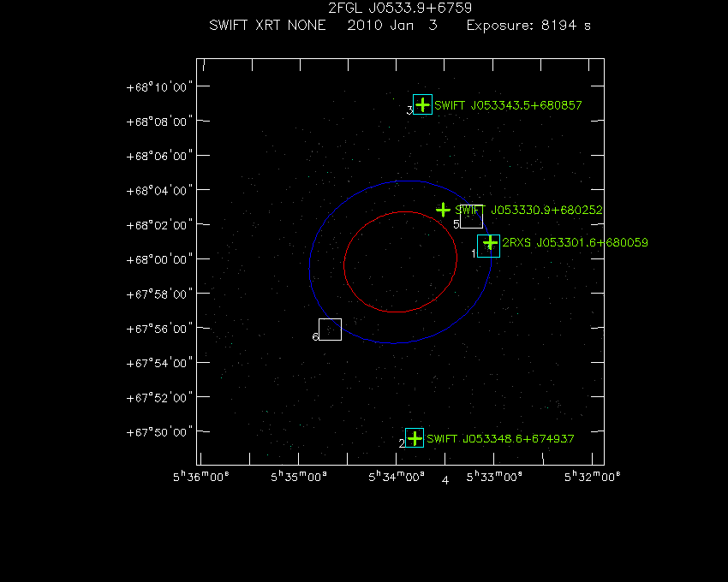Click source label SWIFT J053343.5+680857
The image size is (728, 582).
point(508,105)
